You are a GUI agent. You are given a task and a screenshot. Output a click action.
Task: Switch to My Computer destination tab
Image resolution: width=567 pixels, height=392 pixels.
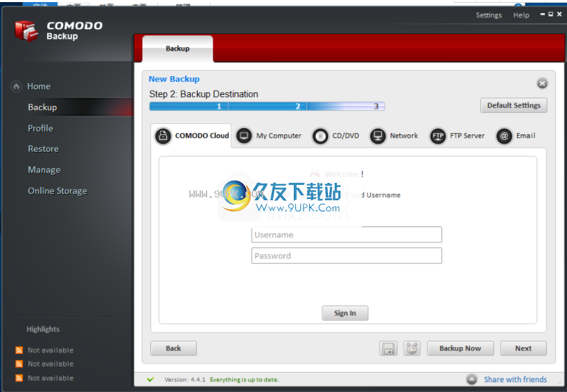coord(269,136)
